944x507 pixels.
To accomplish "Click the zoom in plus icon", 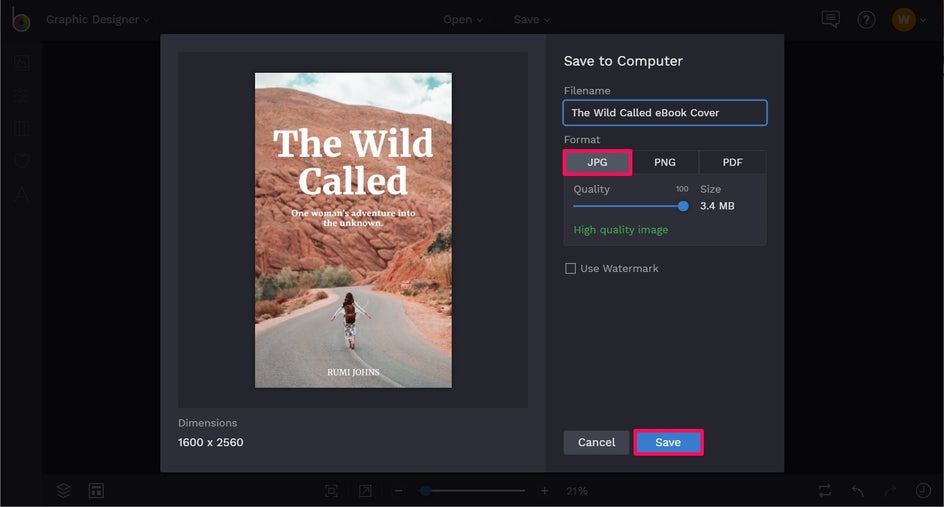I will [x=544, y=491].
